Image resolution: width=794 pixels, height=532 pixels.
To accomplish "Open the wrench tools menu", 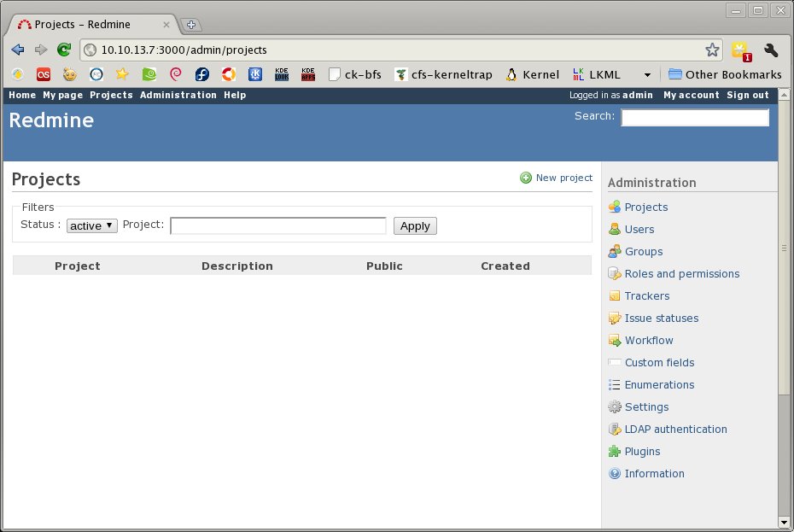I will point(771,50).
